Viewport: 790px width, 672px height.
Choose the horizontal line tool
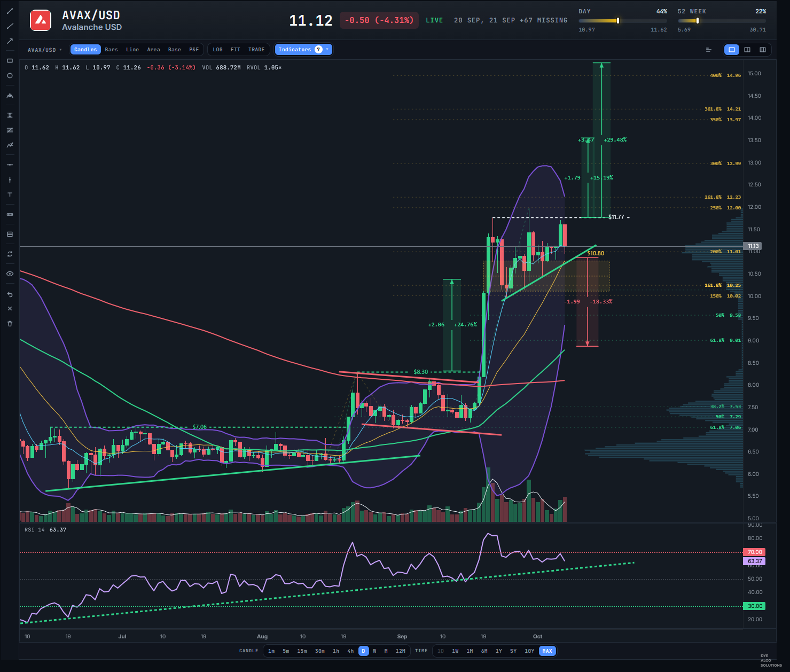10,165
